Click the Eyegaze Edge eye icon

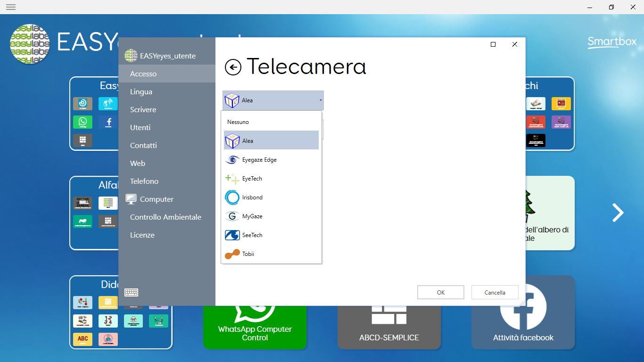(x=232, y=160)
